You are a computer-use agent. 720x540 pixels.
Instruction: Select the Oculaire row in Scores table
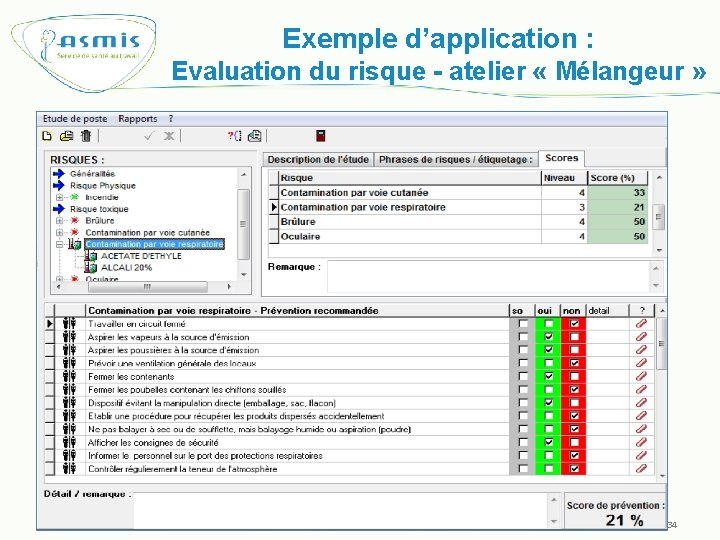pos(458,236)
